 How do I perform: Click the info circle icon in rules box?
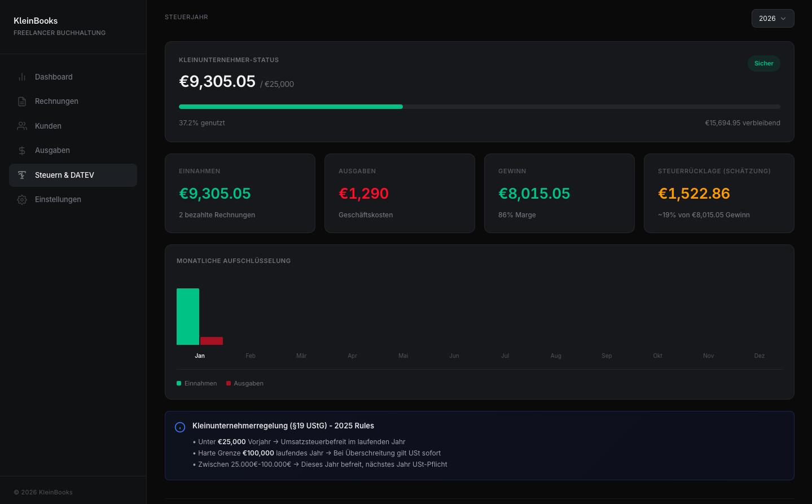[x=180, y=427]
